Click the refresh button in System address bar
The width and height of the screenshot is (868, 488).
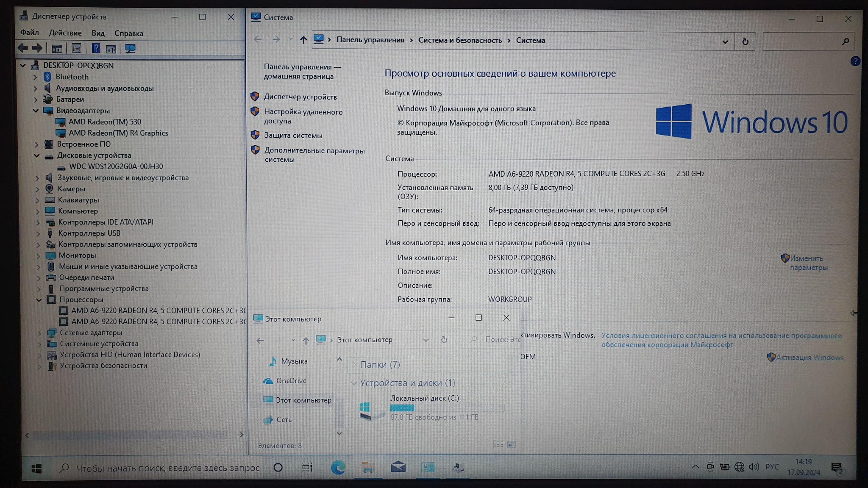tap(745, 42)
